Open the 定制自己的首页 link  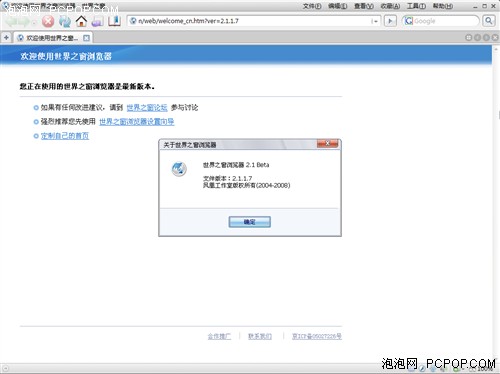[x=65, y=136]
